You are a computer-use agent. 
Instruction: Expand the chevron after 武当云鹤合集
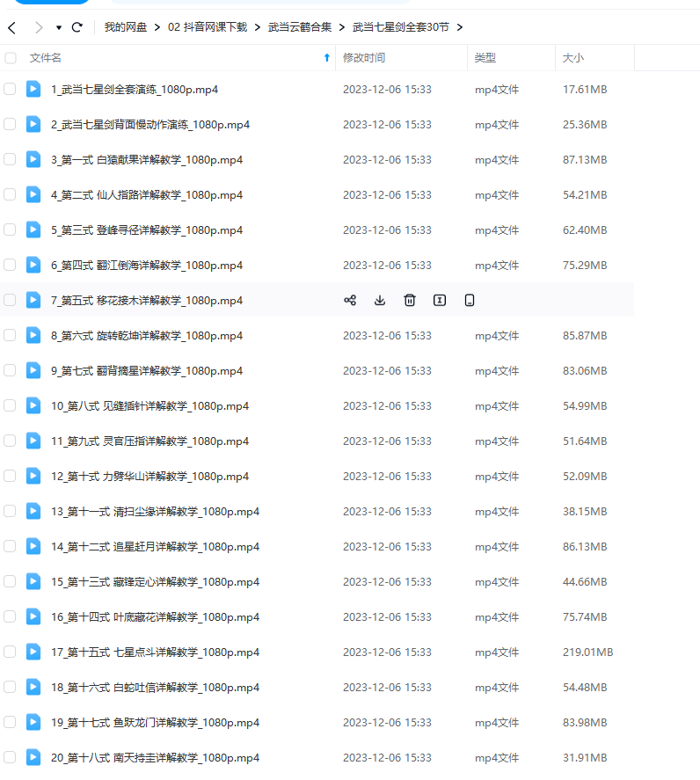(x=342, y=27)
